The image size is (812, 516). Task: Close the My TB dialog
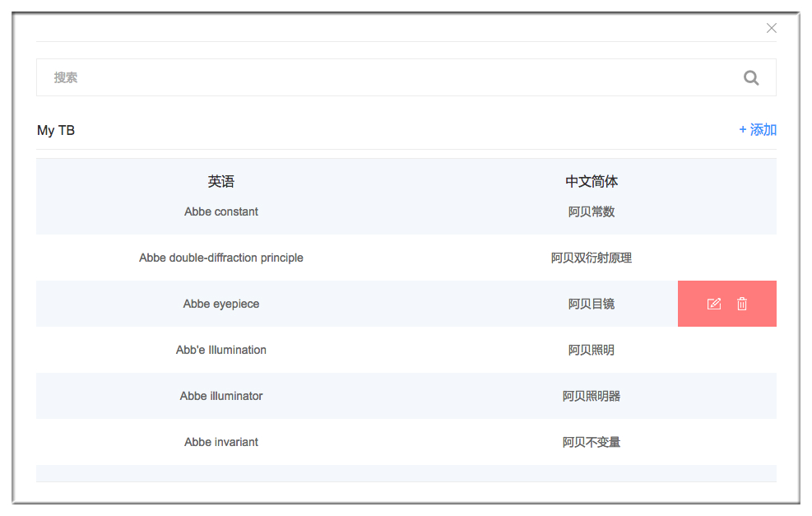[771, 28]
